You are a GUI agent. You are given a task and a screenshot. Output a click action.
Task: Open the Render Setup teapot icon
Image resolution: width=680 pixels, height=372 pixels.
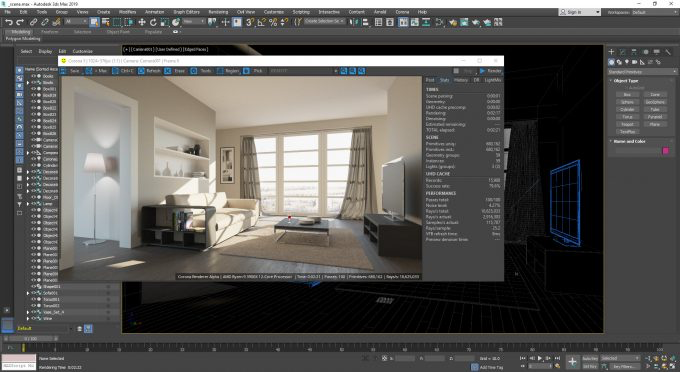click(x=453, y=22)
